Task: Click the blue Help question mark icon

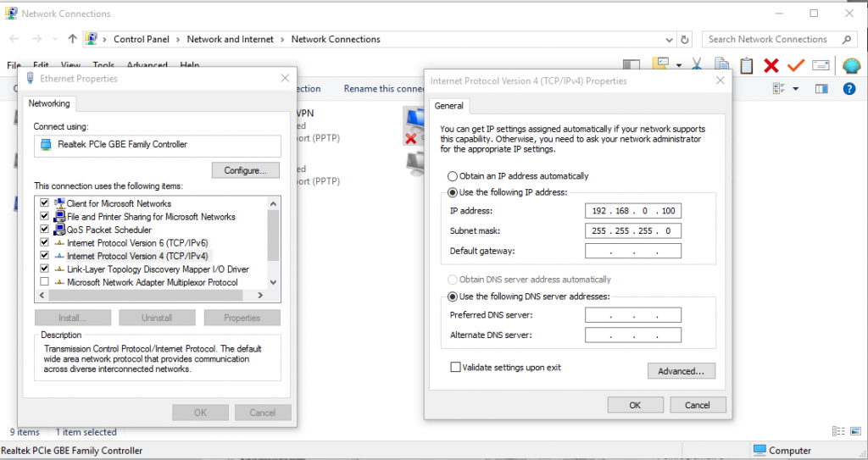Action: 849,89
